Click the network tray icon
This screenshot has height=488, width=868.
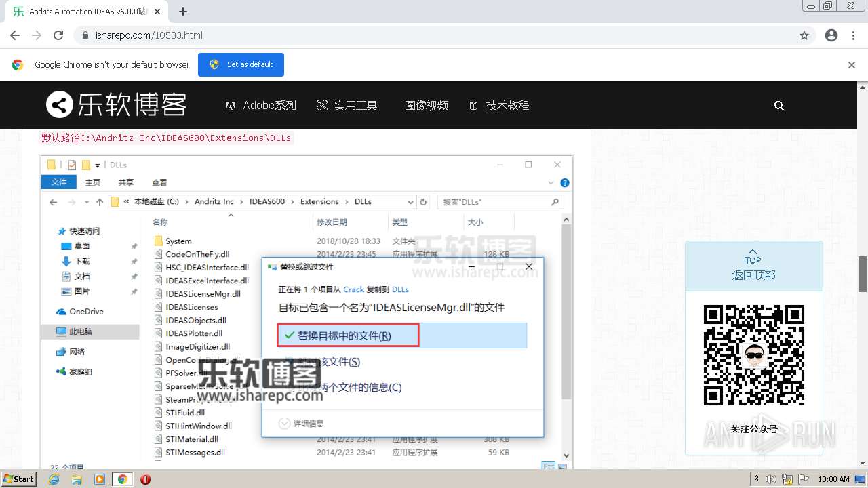pyautogui.click(x=787, y=479)
